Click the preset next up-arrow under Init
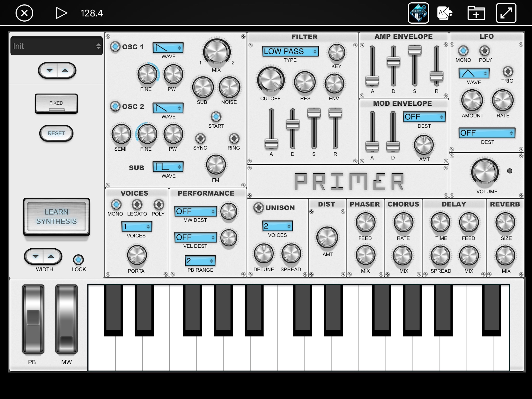Image resolution: width=532 pixels, height=399 pixels. tap(65, 71)
